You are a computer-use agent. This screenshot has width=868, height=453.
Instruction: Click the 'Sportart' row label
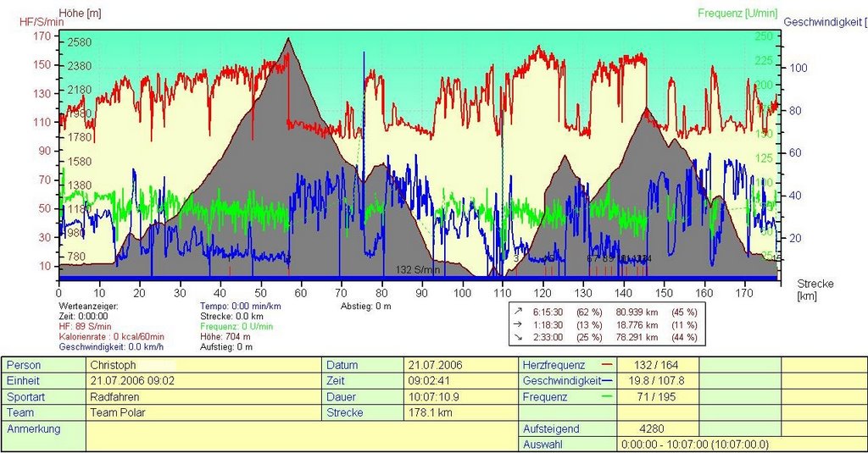tap(26, 396)
